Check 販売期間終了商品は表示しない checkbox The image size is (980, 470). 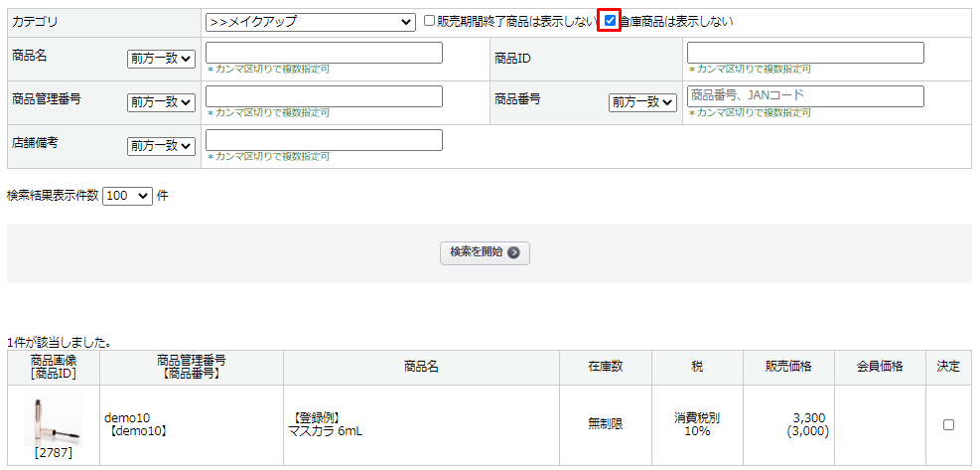click(x=429, y=21)
